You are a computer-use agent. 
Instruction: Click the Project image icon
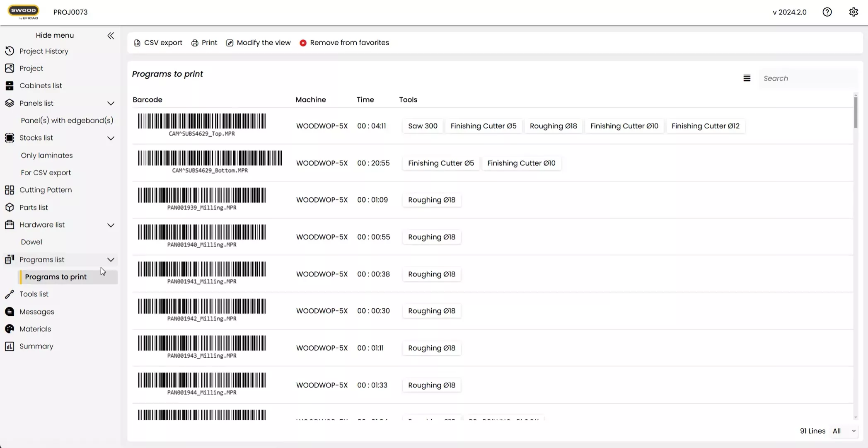(x=10, y=68)
